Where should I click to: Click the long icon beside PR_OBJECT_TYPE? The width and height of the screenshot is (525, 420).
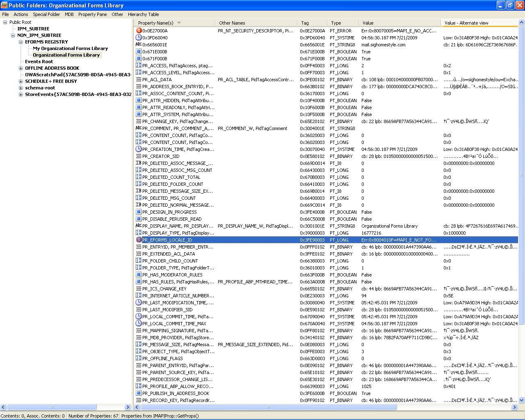click(139, 352)
